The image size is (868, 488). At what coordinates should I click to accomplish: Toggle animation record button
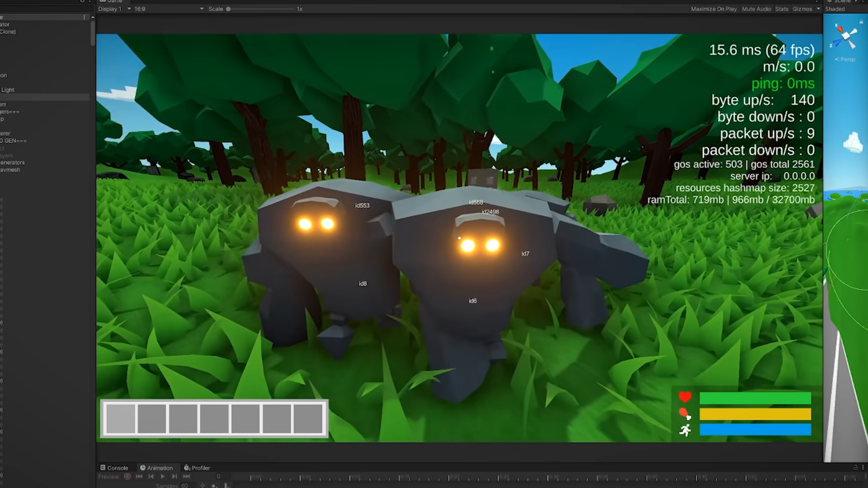(x=127, y=477)
